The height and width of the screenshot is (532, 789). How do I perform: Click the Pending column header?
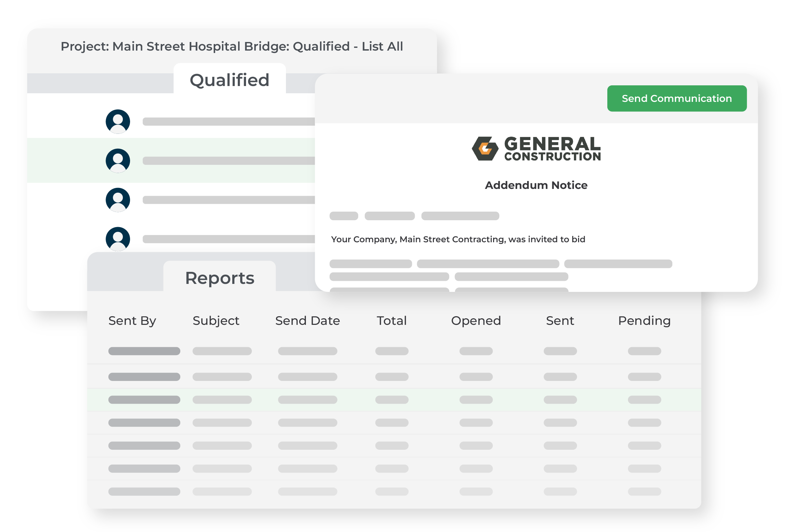pos(644,321)
